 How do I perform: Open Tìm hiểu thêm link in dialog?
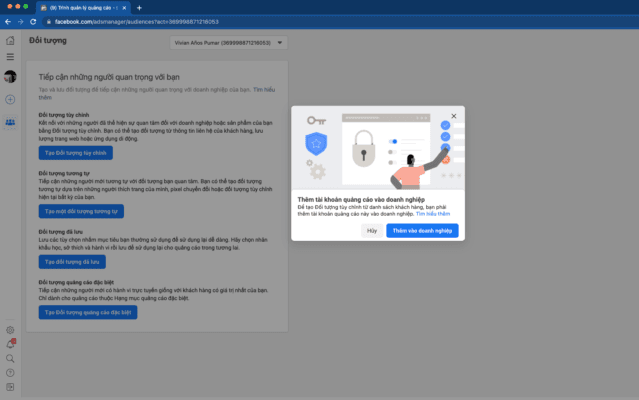click(x=433, y=214)
